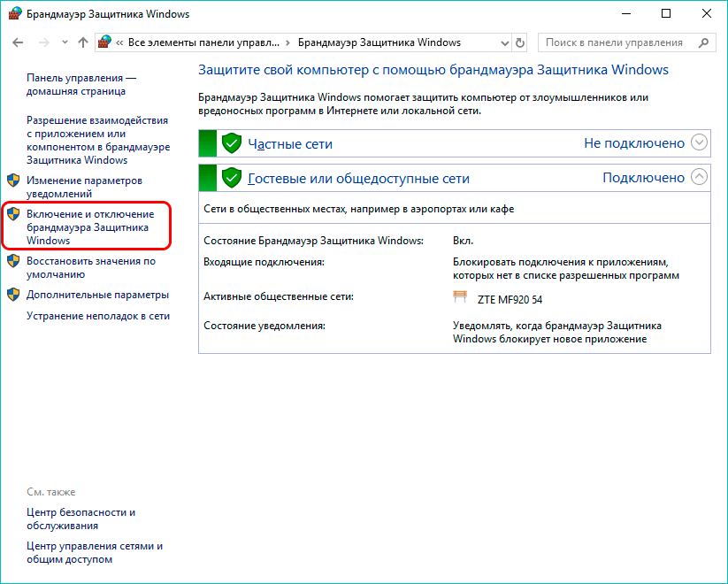Close the firewall window
The image size is (728, 584).
pyautogui.click(x=707, y=14)
